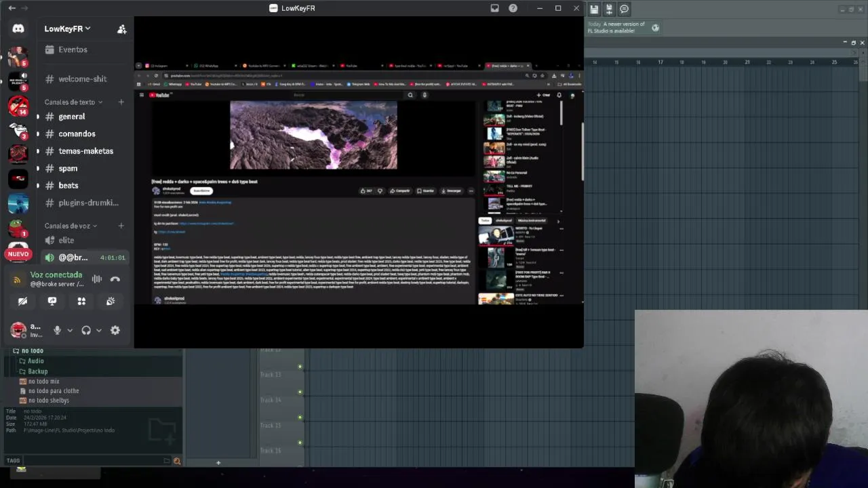
Task: Open Discord help question mark icon
Action: pyautogui.click(x=513, y=8)
